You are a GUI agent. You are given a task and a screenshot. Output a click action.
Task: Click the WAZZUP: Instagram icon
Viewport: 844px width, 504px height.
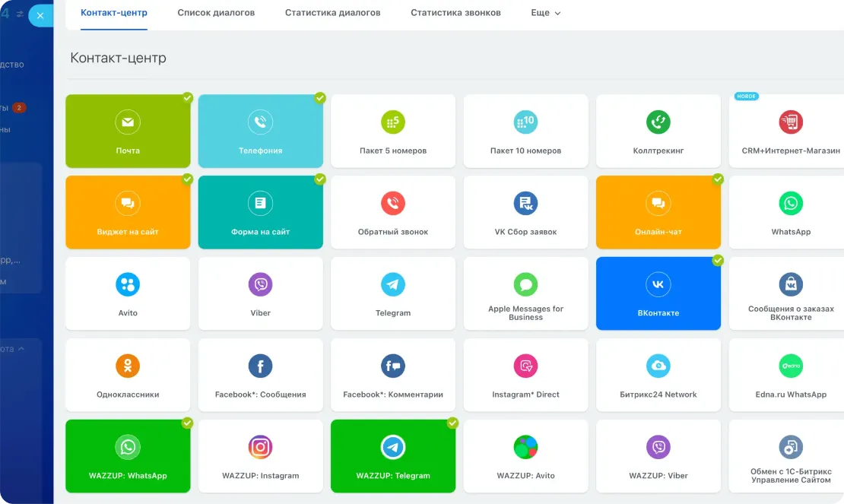tap(261, 447)
